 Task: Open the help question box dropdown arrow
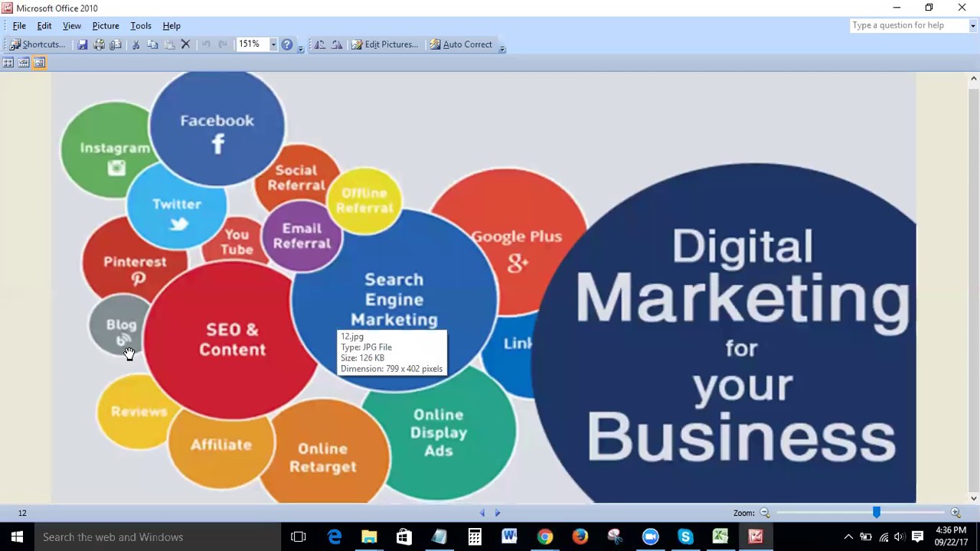[972, 25]
